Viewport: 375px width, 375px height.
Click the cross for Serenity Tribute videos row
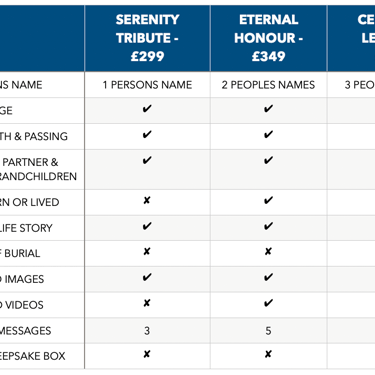click(147, 303)
